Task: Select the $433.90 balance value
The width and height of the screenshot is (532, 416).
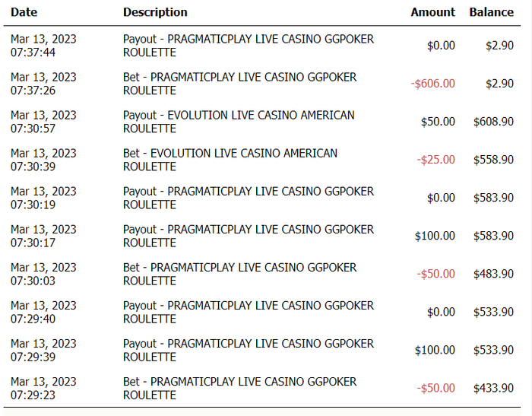Action: click(493, 388)
